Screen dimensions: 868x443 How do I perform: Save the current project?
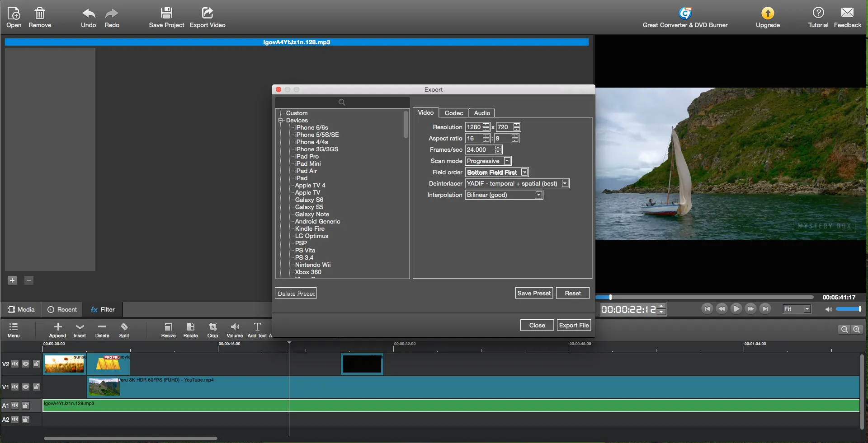166,17
